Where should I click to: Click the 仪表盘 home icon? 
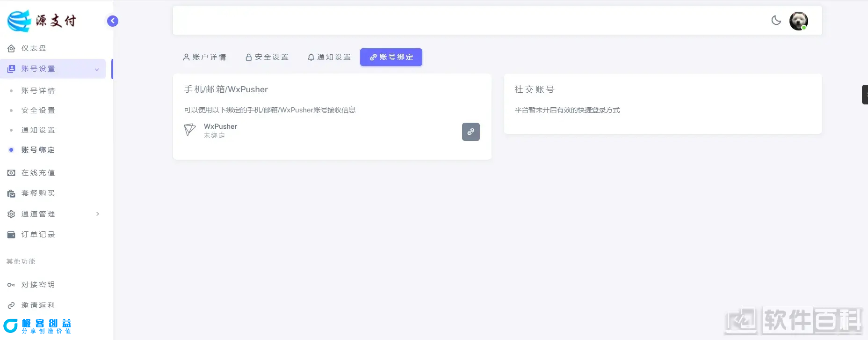[x=11, y=48]
